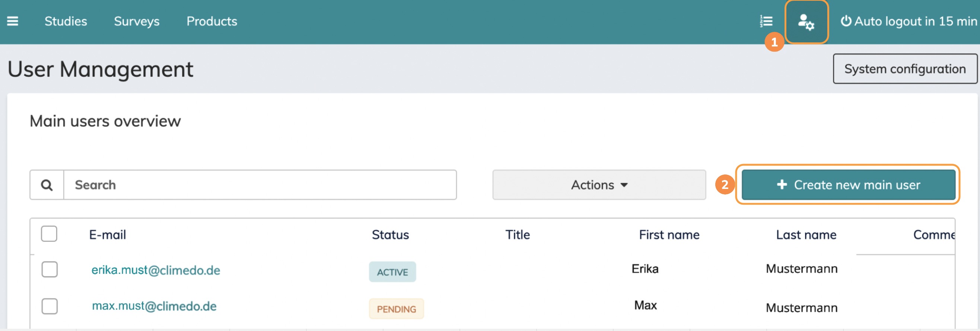Click the search magnifier icon
Screen dimensions: 980x331
47,185
